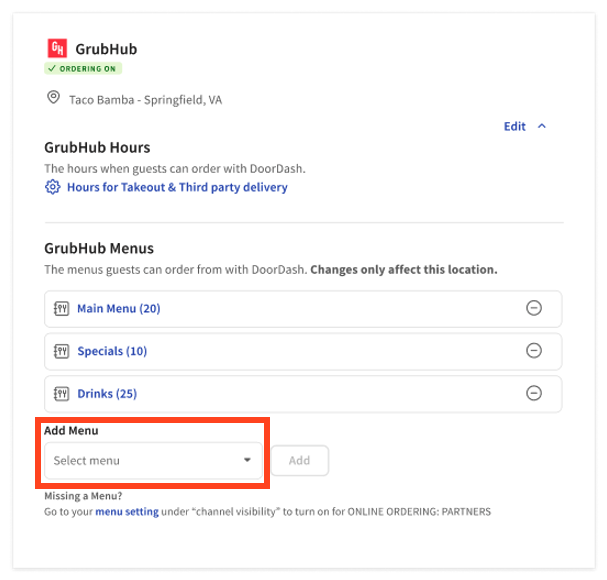
Task: Click the gear icon beside Hours link
Action: coord(53,187)
